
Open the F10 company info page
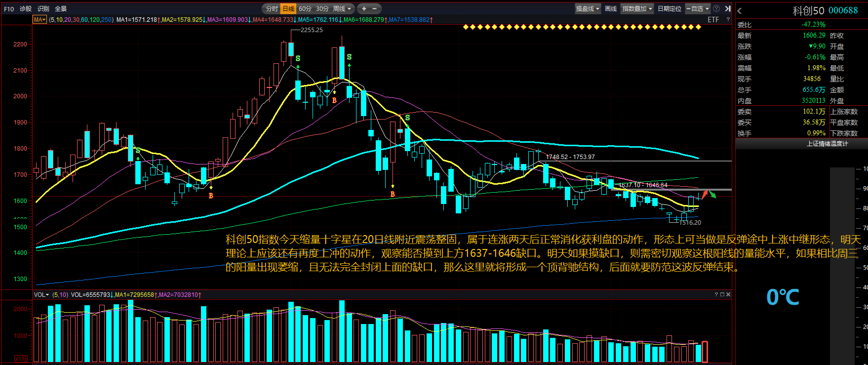[x=9, y=9]
